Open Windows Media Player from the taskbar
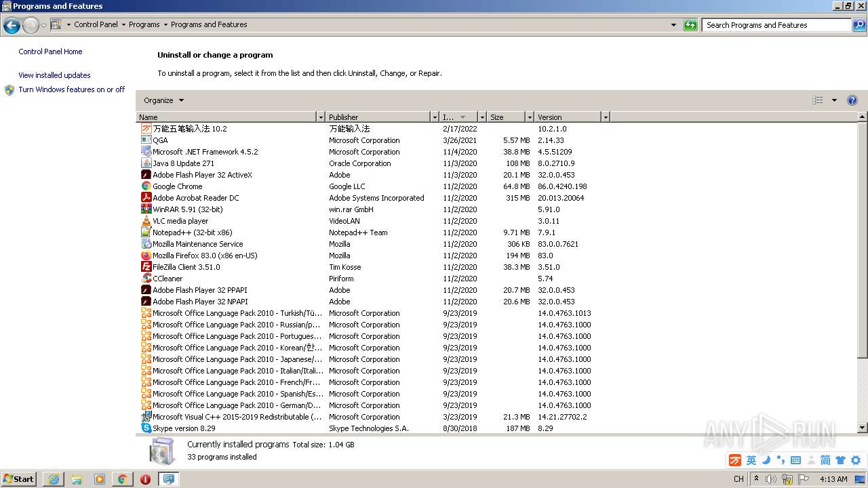The image size is (868, 488). 100,479
